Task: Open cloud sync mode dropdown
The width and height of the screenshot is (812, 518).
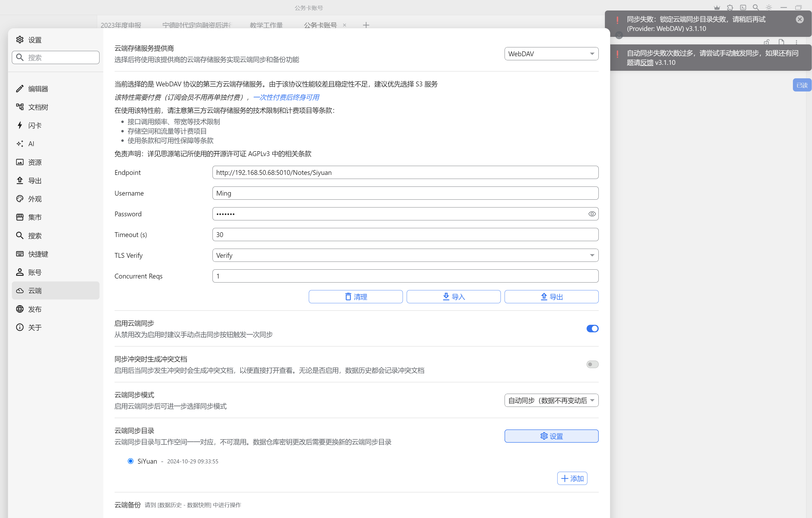Action: click(x=551, y=401)
